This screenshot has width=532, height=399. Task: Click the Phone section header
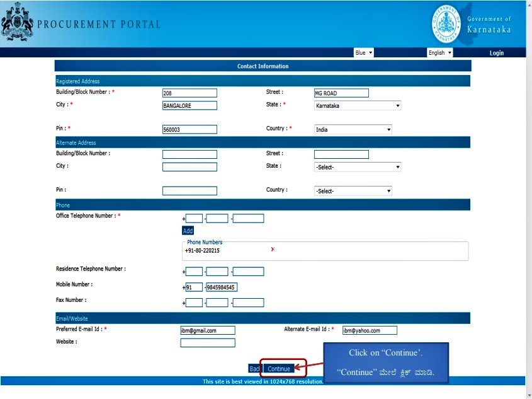(263, 205)
